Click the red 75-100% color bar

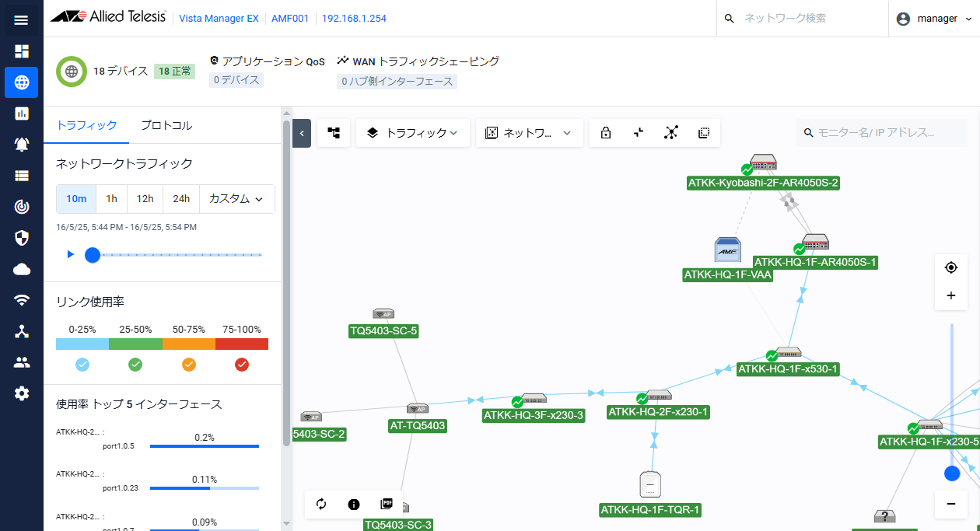tap(242, 344)
